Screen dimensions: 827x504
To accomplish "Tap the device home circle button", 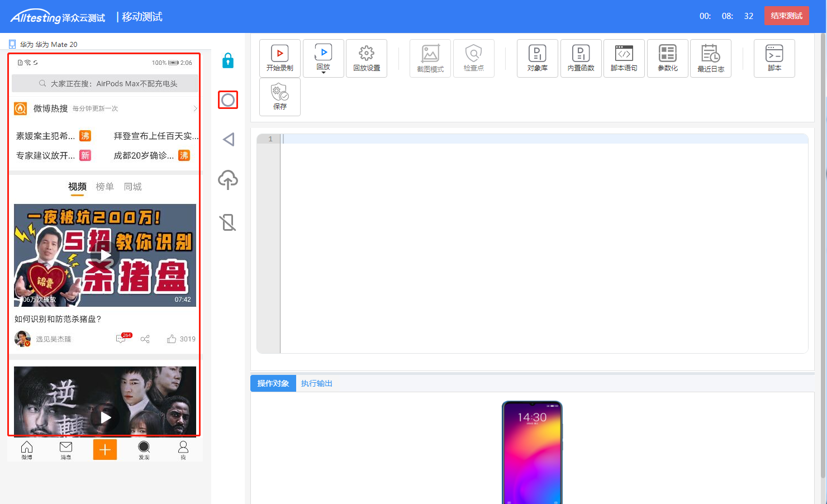I will tap(228, 100).
